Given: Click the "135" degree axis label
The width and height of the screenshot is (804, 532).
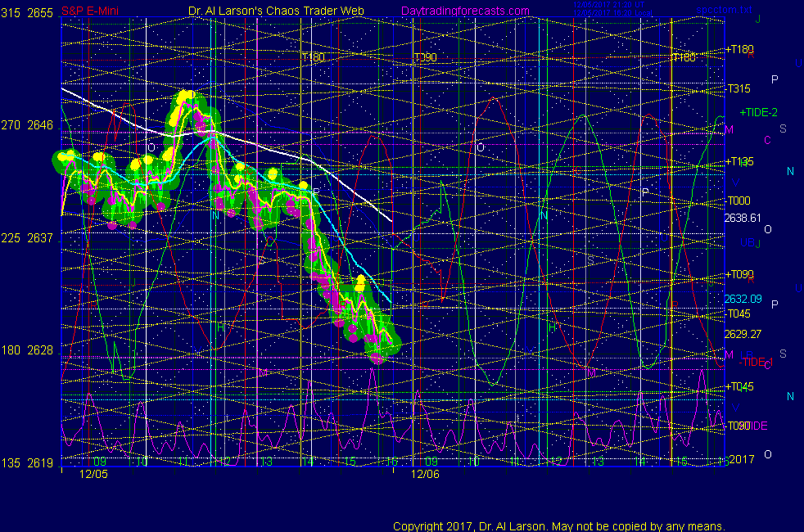Looking at the screenshot, I should 11,463.
